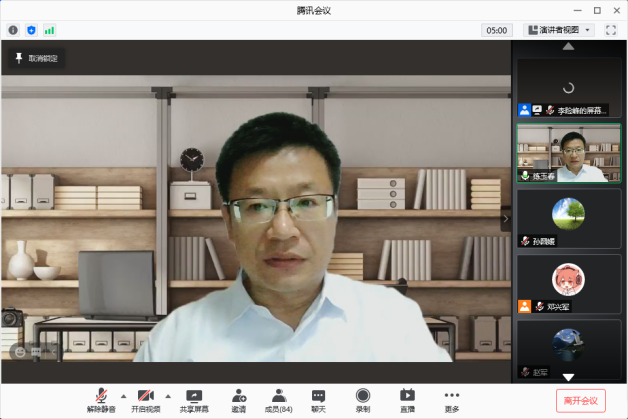This screenshot has height=419, width=628.
Task: Unmute the microphone (解除静音)
Action: [100, 399]
